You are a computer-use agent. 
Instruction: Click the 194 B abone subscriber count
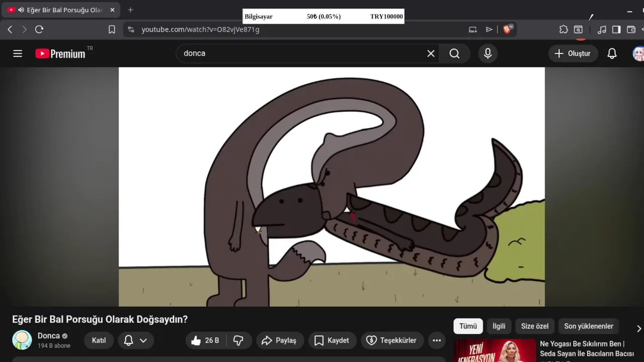(54, 346)
